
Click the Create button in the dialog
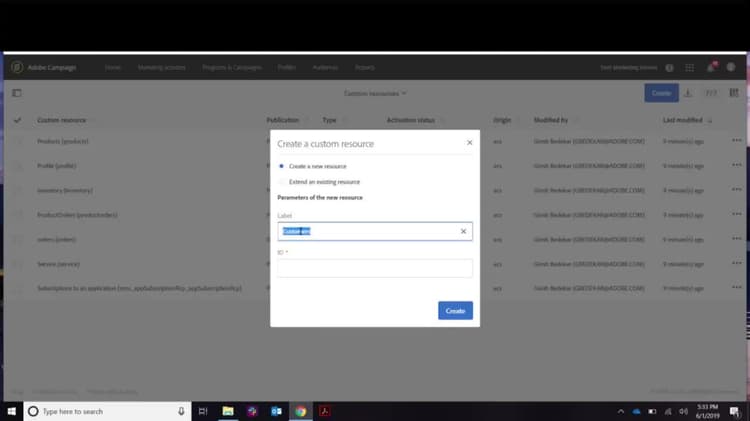point(455,310)
